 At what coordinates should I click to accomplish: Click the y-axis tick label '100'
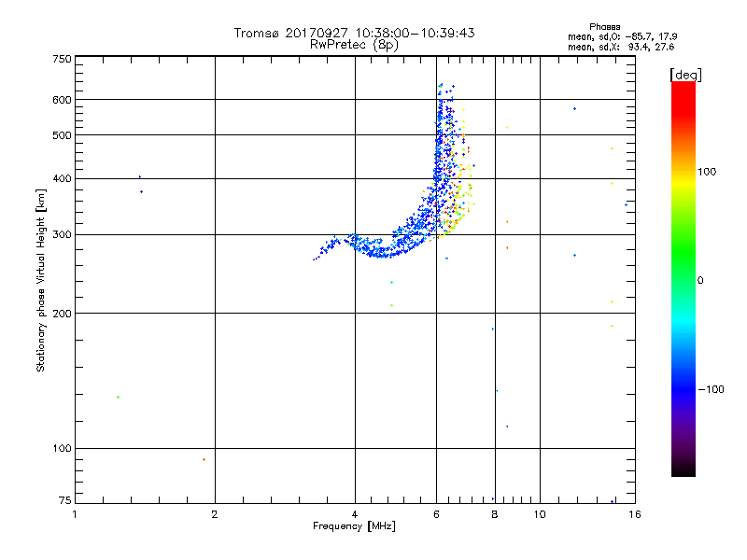coord(62,448)
